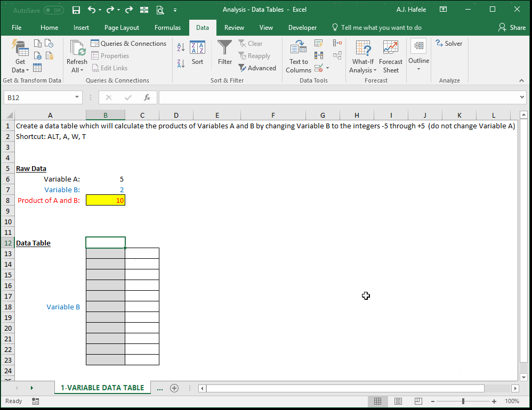
Task: Open the Developer tab
Action: (x=302, y=28)
